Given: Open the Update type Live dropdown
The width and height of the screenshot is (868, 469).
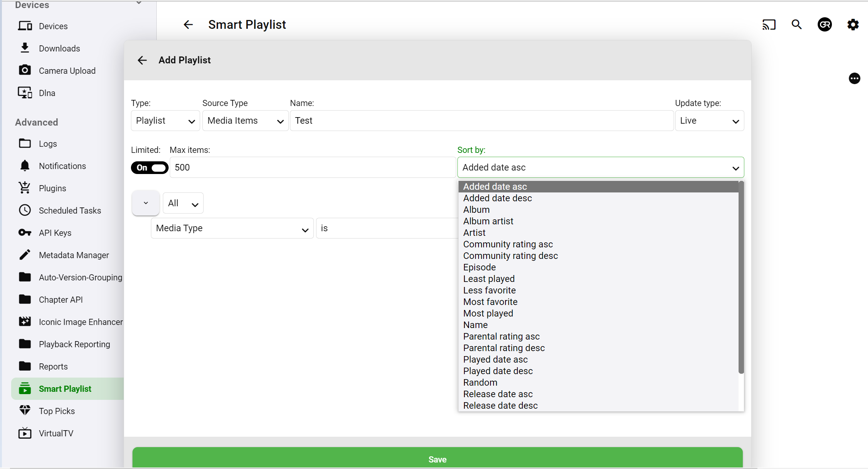Looking at the screenshot, I should point(709,121).
